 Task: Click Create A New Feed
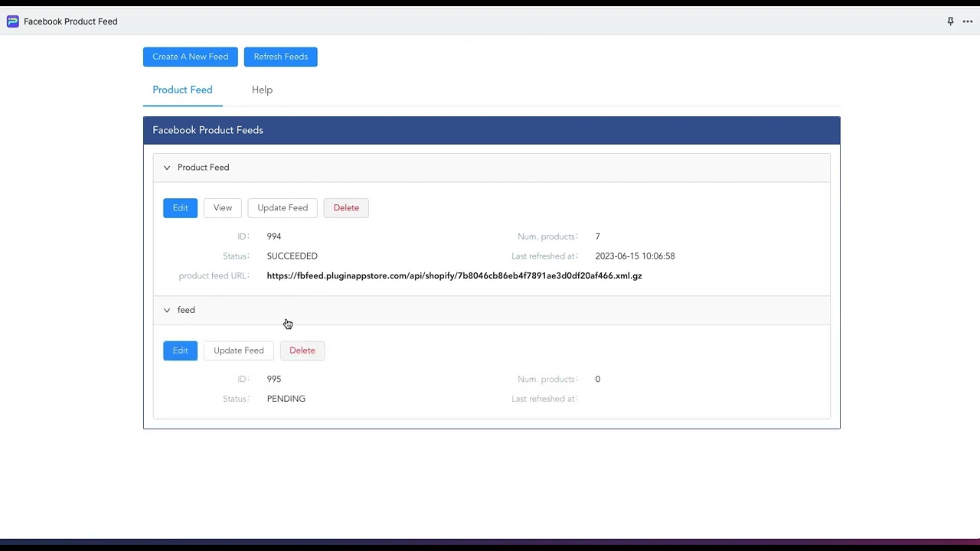[x=190, y=56]
